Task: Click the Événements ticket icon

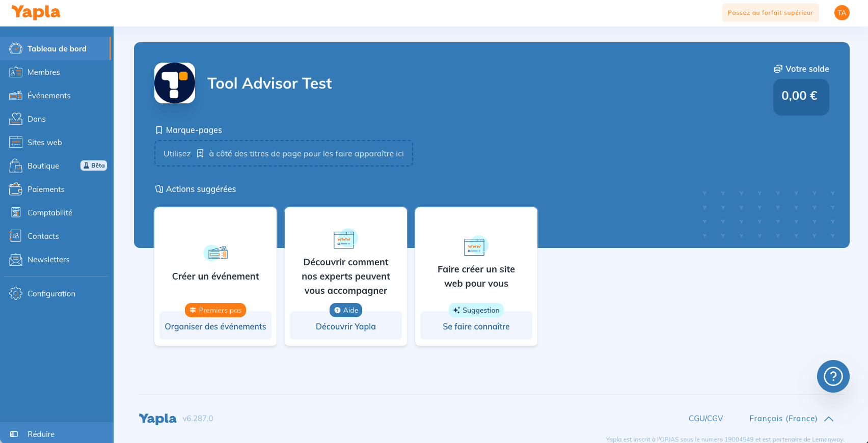Action: [16, 95]
